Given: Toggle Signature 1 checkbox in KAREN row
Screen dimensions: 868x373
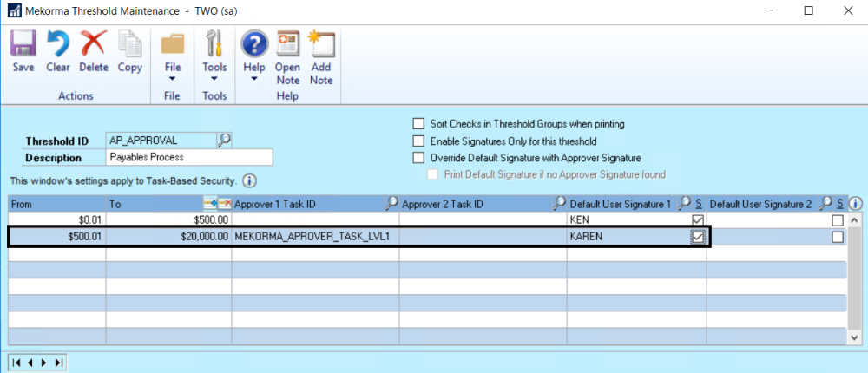Looking at the screenshot, I should point(698,237).
